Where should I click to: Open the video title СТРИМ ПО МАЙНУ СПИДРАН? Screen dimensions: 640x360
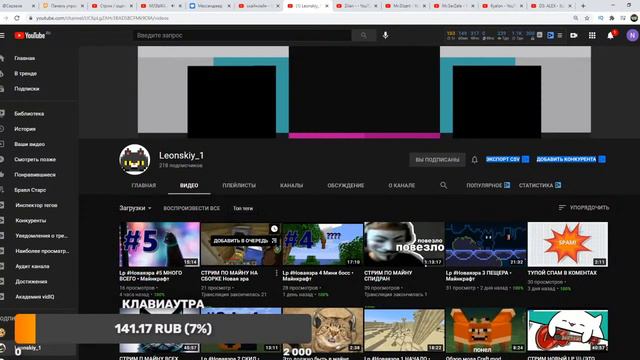pyautogui.click(x=388, y=276)
